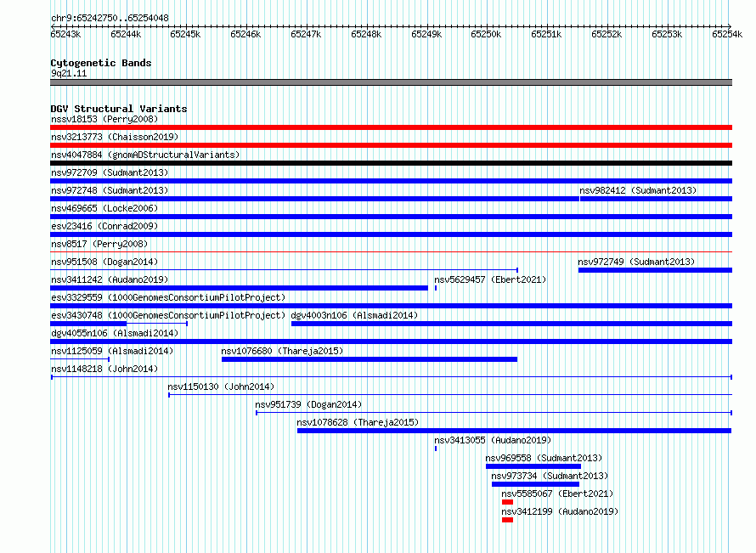
Task: Open nsv3411242 (Audano2019) entry
Action: (110, 279)
